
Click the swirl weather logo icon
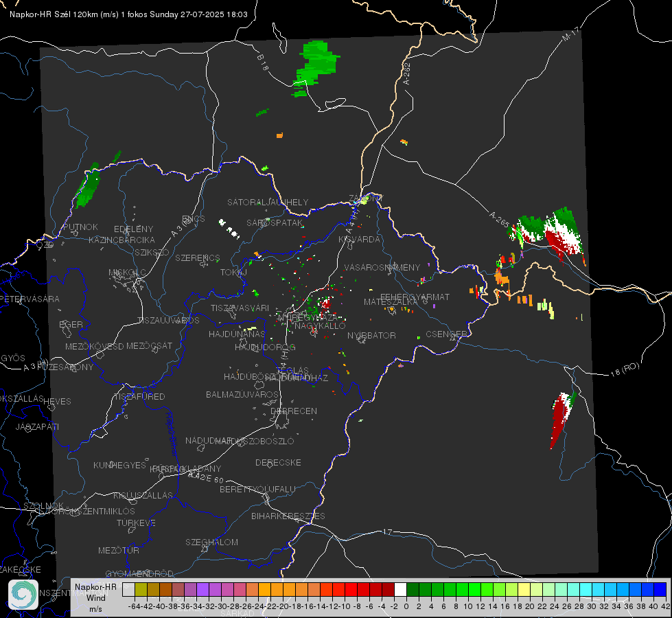tap(23, 595)
